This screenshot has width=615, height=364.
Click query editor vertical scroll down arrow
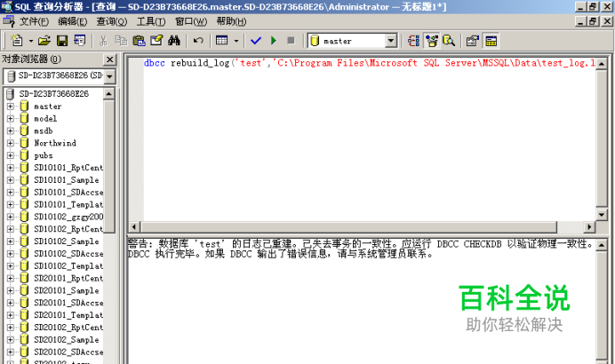602,214
